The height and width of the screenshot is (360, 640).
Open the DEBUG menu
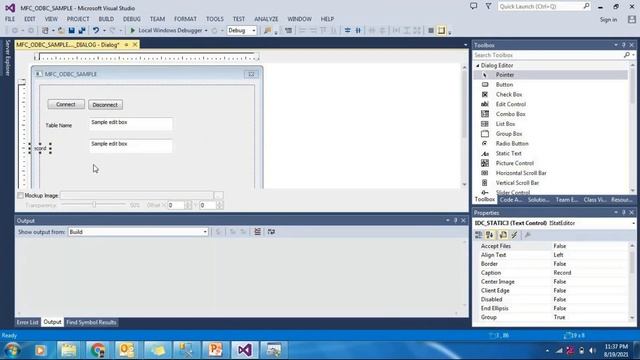click(132, 19)
